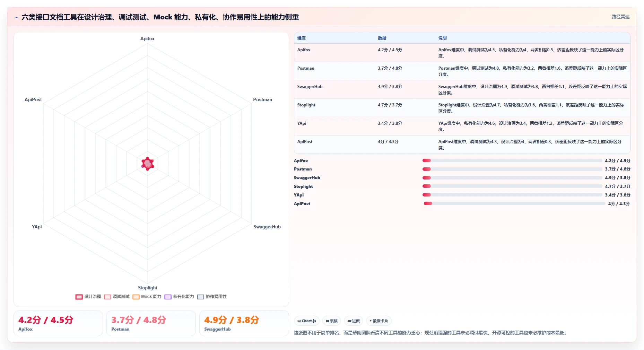Select the 数据卡片 chip
The width and height of the screenshot is (644, 350).
click(x=379, y=321)
